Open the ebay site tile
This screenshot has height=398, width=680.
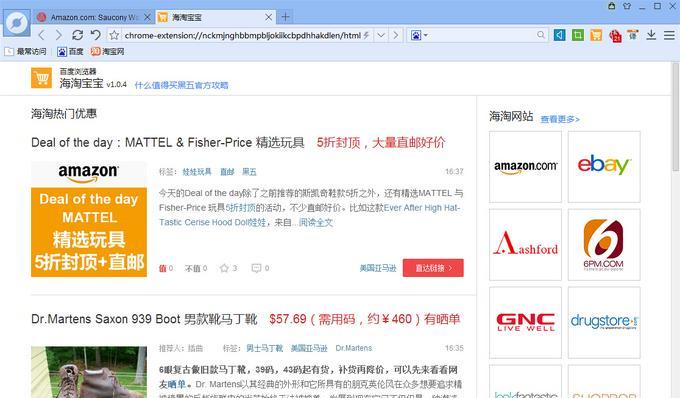tap(604, 167)
